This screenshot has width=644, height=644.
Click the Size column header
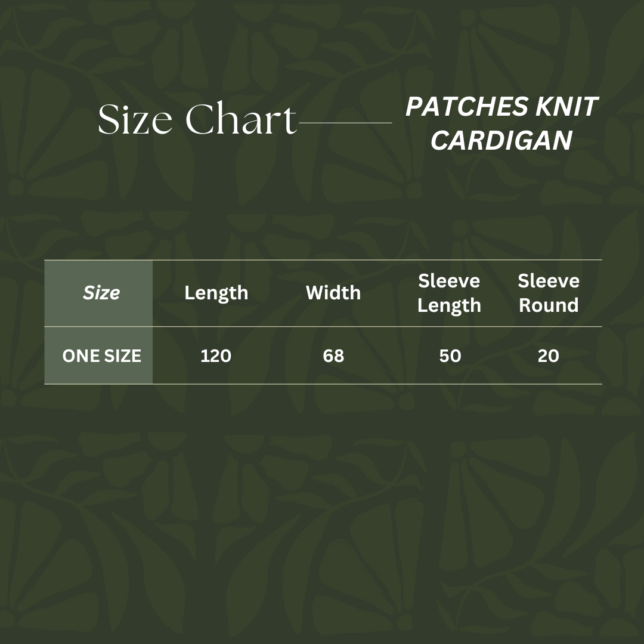click(101, 293)
